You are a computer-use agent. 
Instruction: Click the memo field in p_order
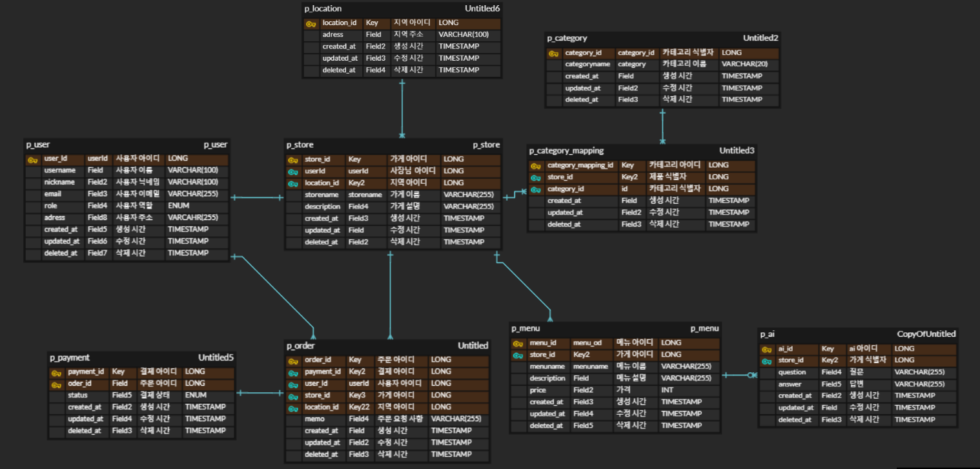(x=314, y=419)
